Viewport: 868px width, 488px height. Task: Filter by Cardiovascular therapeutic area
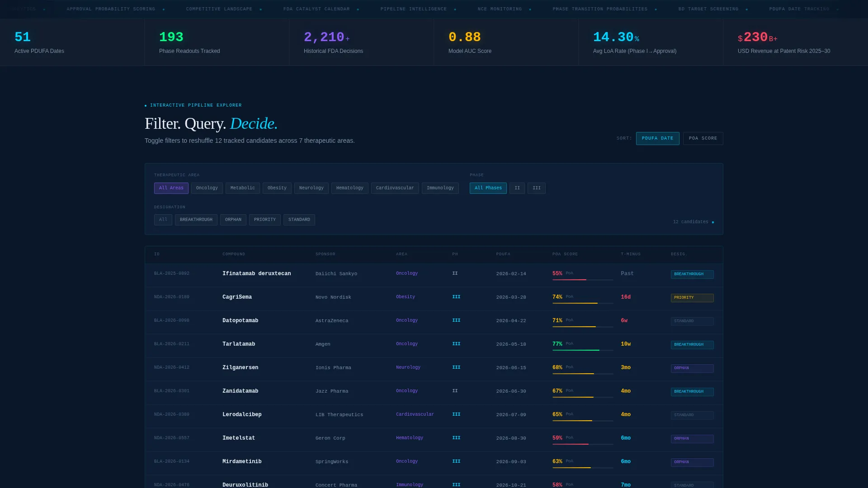coord(395,188)
